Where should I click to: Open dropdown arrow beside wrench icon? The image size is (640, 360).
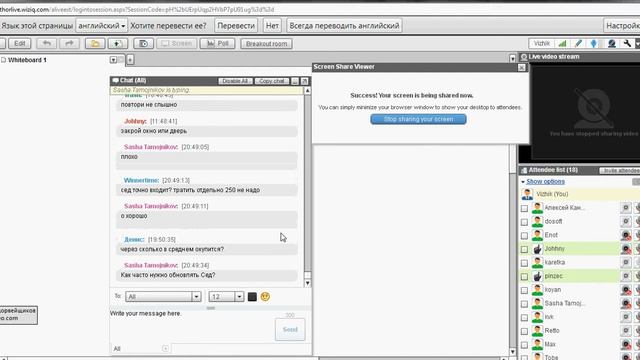point(637,43)
